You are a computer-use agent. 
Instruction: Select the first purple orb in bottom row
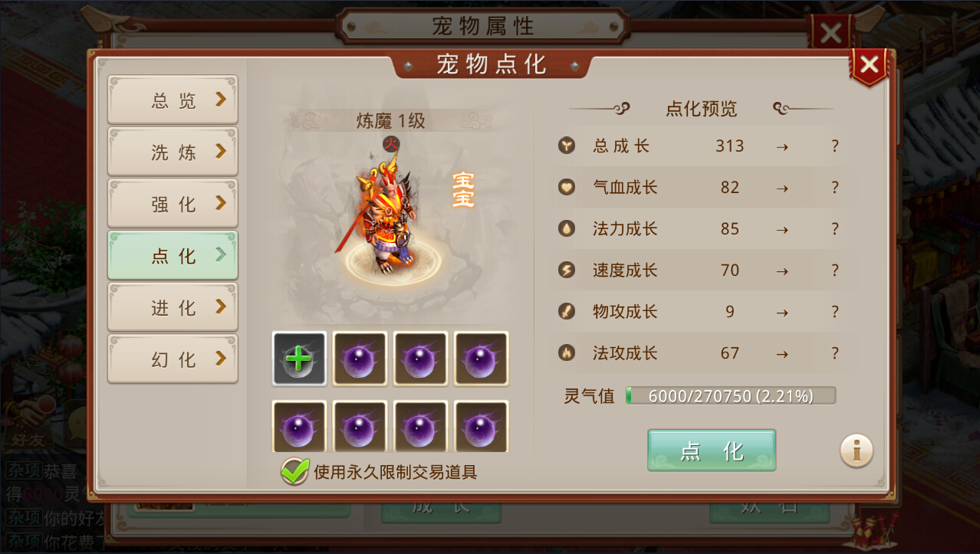(x=299, y=426)
